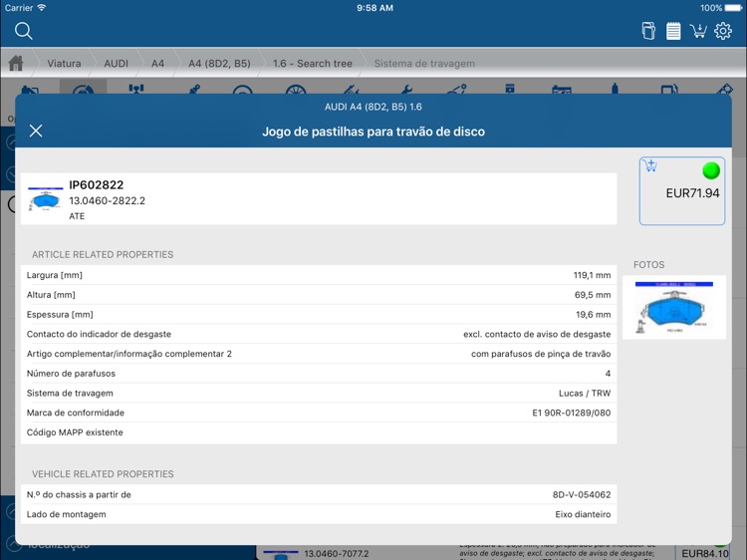Select the part number 13.0460-2822.2
747x560 pixels.
108,200
